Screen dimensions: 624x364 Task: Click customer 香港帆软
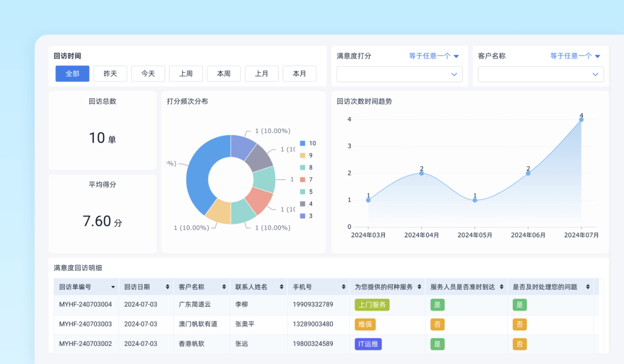click(x=191, y=344)
